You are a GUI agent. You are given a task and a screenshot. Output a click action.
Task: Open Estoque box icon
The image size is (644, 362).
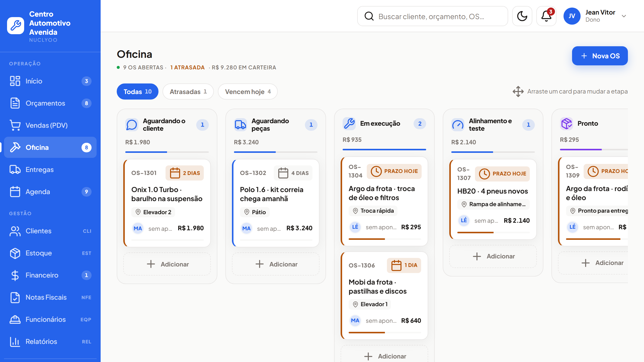(x=15, y=253)
